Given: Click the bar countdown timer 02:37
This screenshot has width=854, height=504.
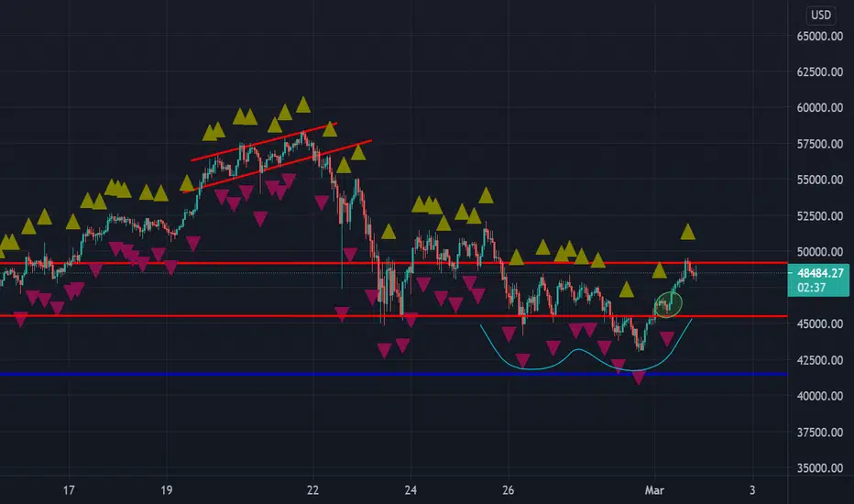Looking at the screenshot, I should [812, 288].
